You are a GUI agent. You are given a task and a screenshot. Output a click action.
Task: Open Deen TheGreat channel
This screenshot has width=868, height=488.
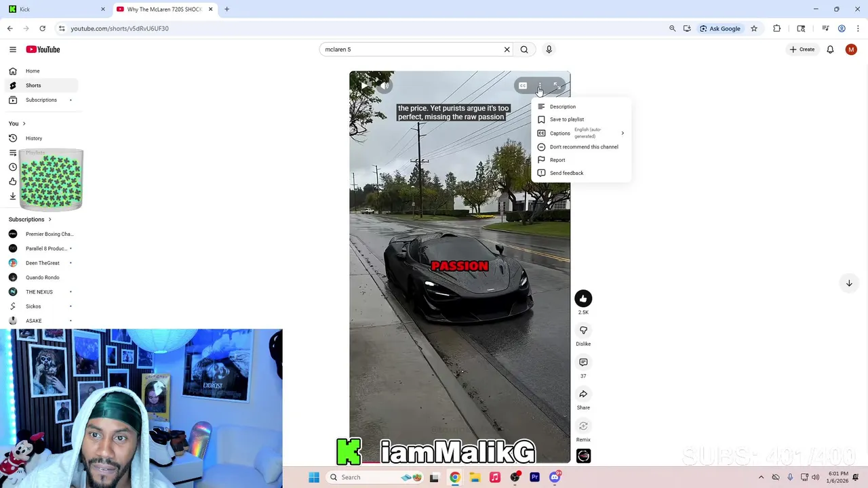click(41, 263)
